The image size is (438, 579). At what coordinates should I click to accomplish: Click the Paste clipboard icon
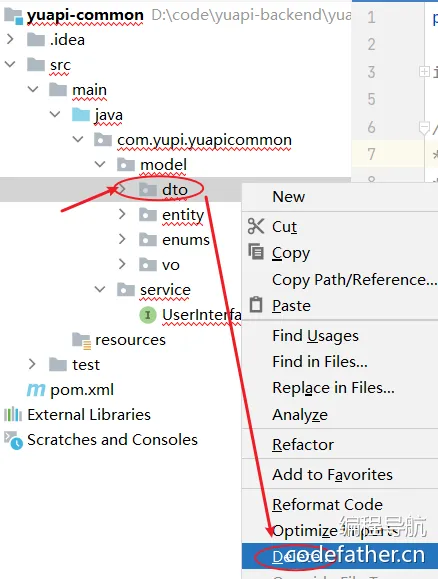256,305
